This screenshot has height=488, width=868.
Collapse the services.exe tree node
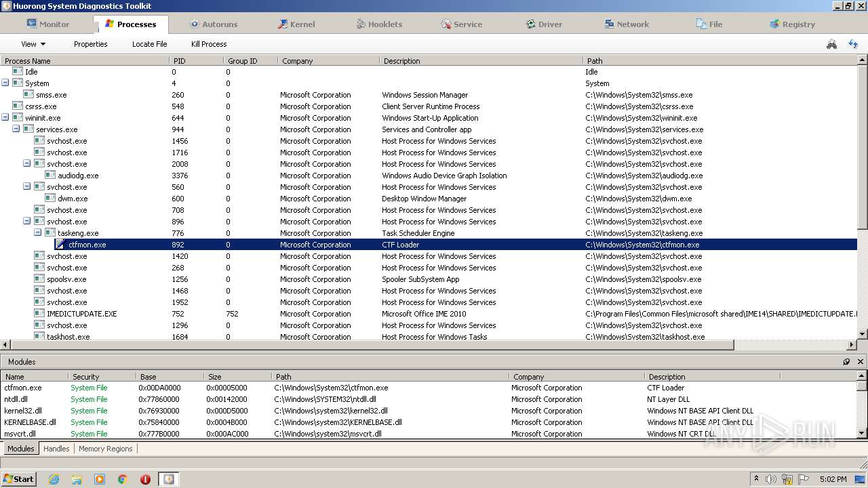pos(16,129)
